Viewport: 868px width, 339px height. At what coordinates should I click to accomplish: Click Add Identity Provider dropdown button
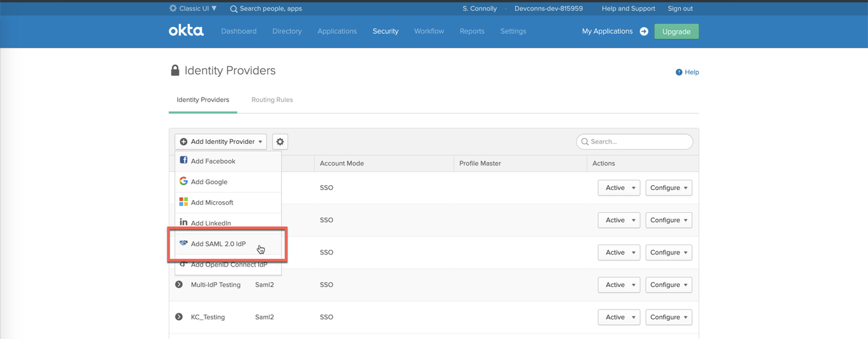coord(221,142)
